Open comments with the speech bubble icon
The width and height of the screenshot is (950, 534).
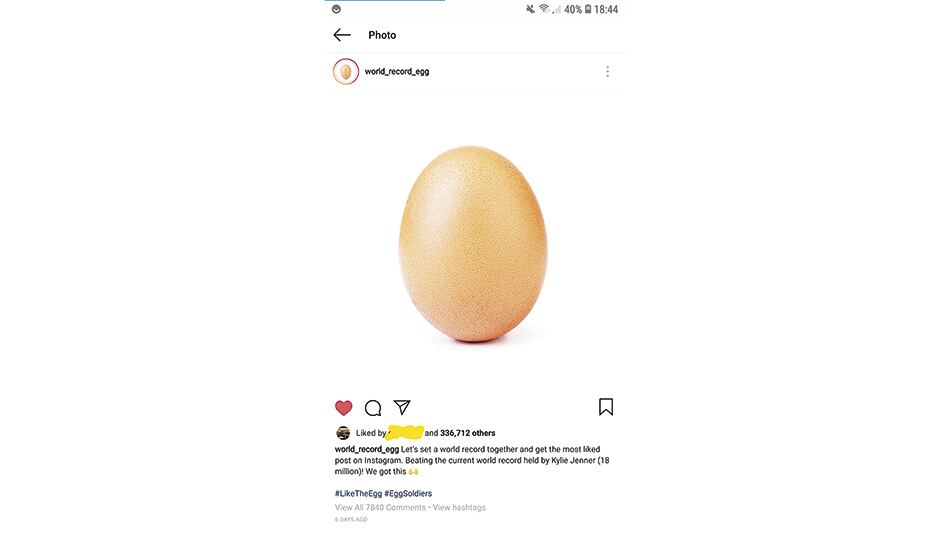tap(373, 408)
